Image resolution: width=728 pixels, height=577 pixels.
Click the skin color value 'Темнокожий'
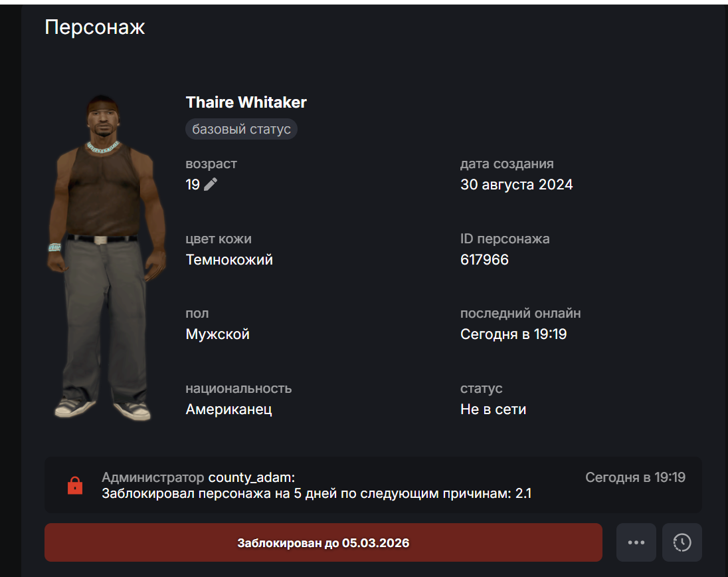click(x=229, y=259)
